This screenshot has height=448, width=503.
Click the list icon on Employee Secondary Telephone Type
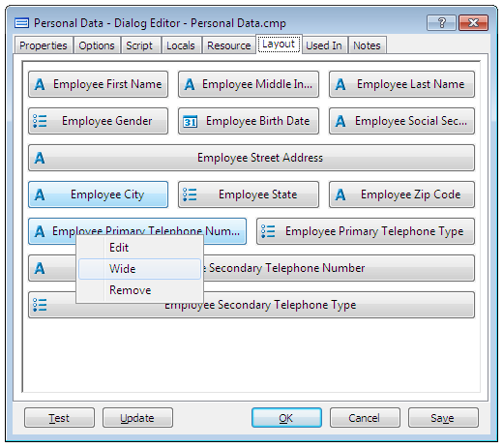click(x=40, y=305)
